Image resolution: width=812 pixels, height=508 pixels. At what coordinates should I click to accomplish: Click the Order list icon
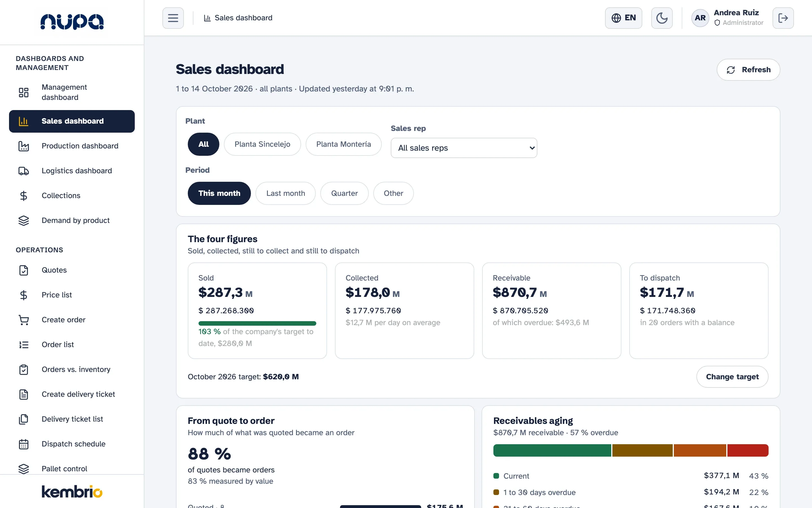23,345
